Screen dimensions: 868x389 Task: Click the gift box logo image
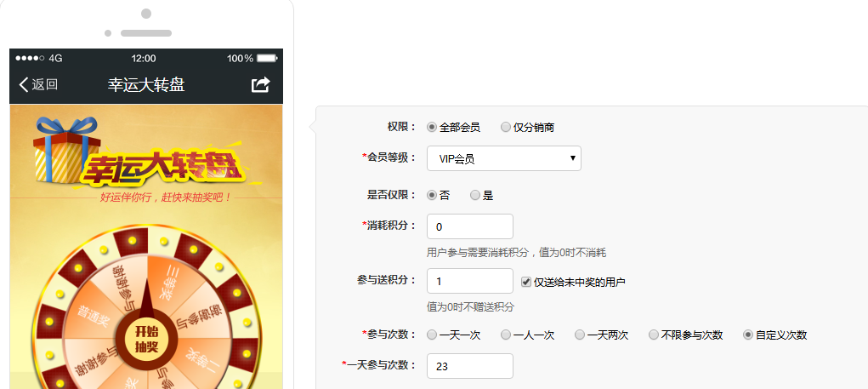tap(66, 150)
